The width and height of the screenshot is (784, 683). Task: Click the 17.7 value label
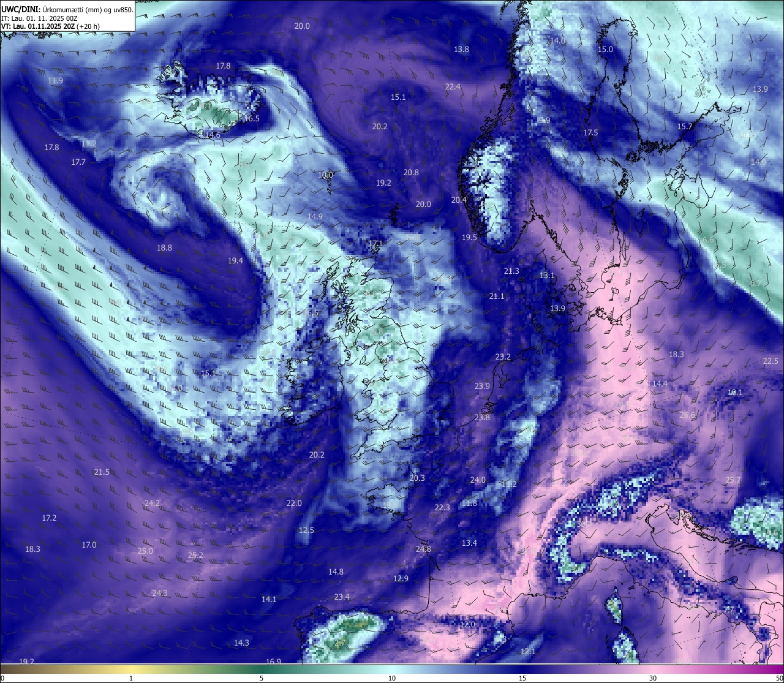[x=78, y=162]
